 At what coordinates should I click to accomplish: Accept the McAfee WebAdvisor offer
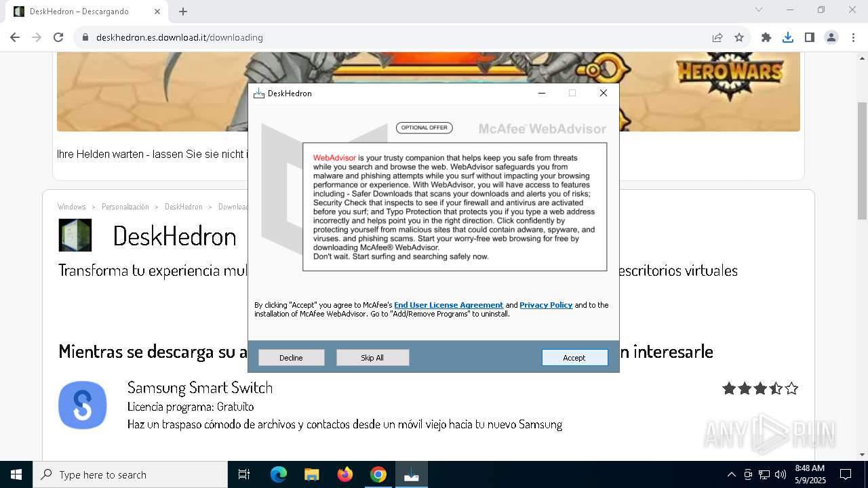tap(574, 357)
